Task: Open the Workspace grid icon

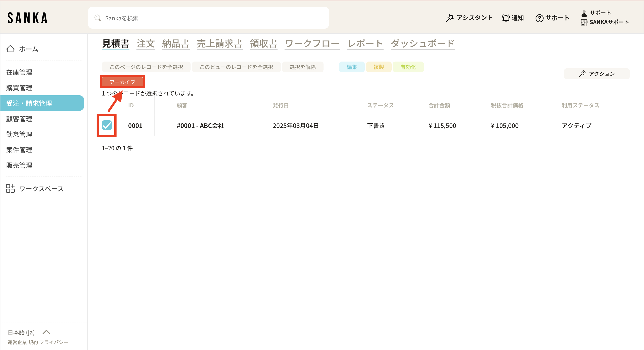Action: (10, 189)
